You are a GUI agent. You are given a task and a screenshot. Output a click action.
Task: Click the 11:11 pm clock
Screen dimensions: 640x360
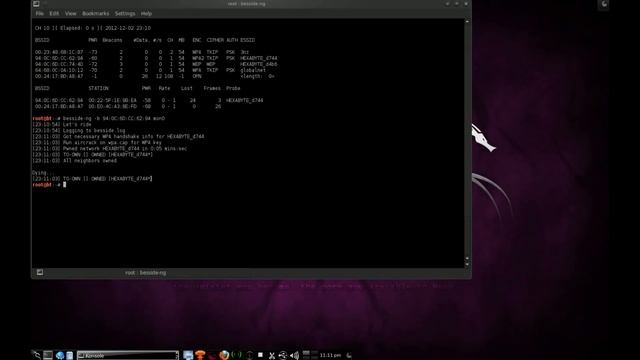(330, 355)
